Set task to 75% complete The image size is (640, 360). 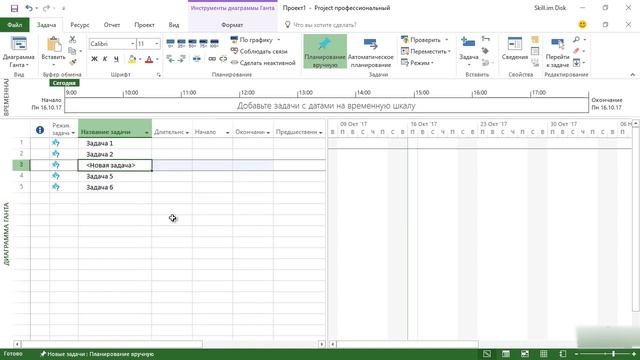203,42
